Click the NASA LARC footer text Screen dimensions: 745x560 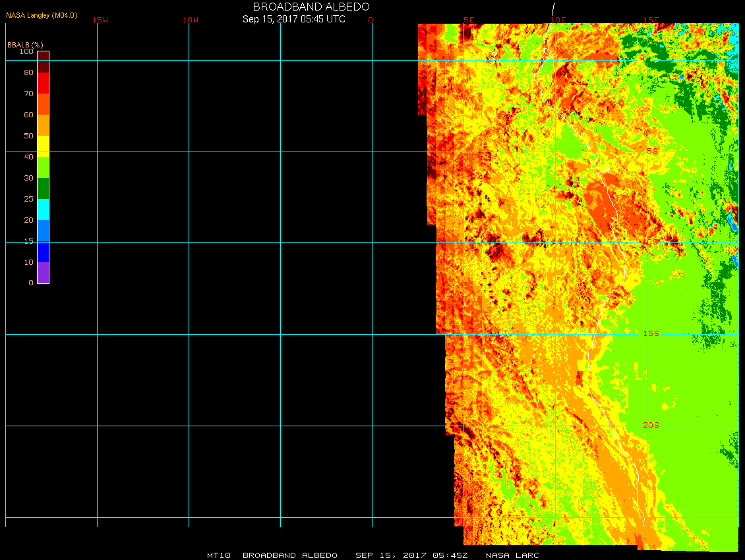512,555
